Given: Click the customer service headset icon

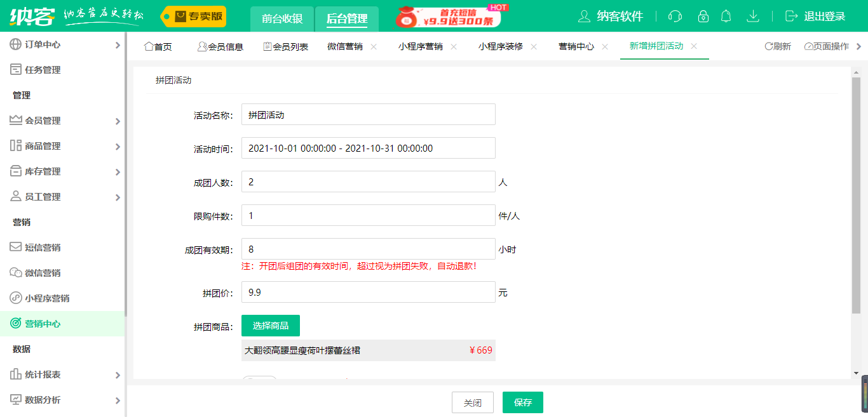Looking at the screenshot, I should [675, 17].
